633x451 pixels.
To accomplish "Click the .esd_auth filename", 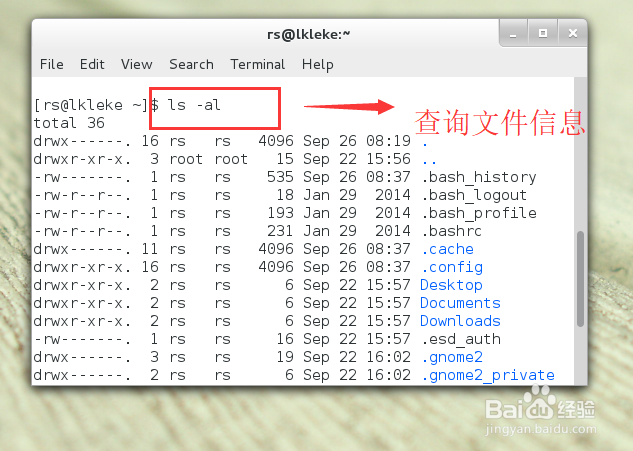I will click(x=461, y=339).
